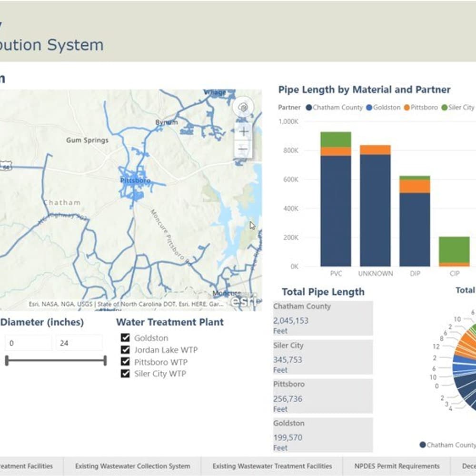Click the Pittsboro 256,736 Feet card
Viewport: 476px width, 476px height.
click(x=323, y=396)
